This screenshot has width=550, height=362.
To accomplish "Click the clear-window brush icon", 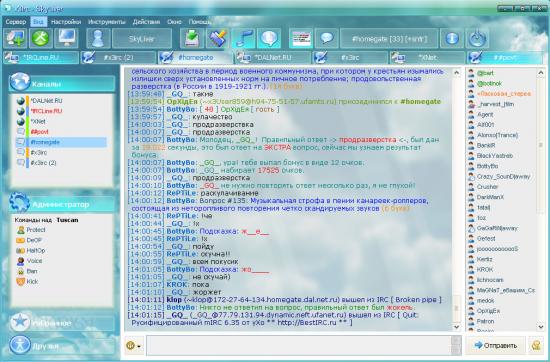I will (217, 38).
